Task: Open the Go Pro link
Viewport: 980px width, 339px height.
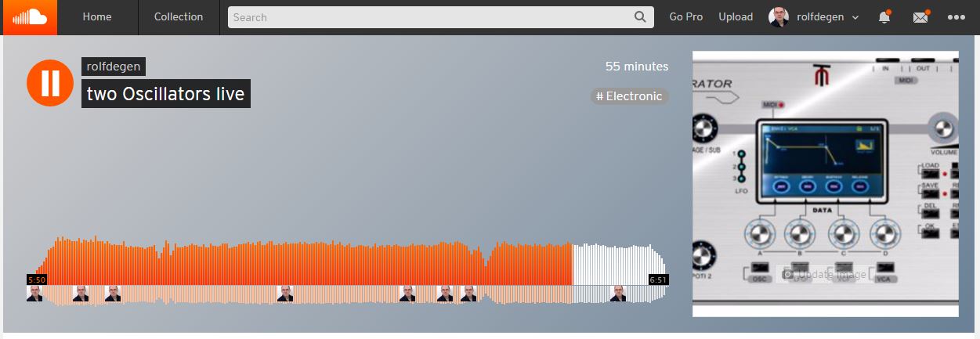Action: coord(686,17)
